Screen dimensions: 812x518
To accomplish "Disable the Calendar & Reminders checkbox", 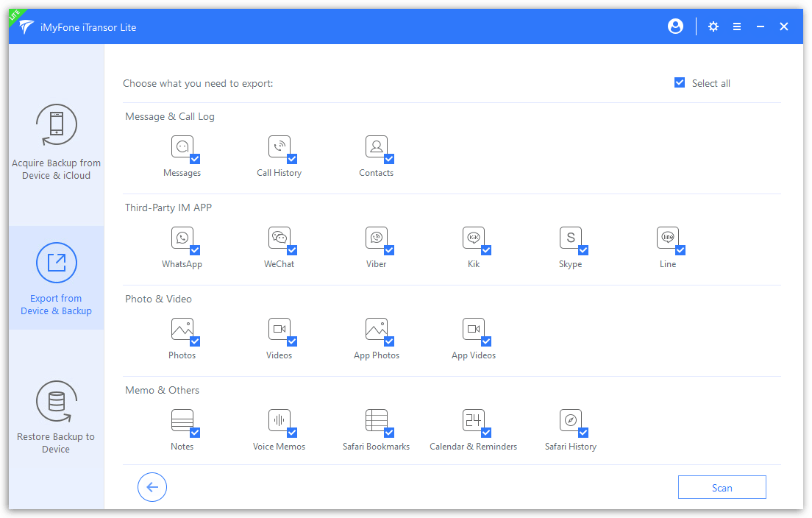I will pyautogui.click(x=486, y=433).
